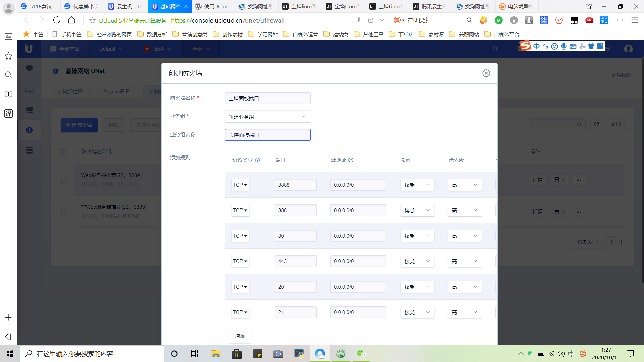Open browser downloads icon
This screenshot has width=644, height=362.
click(x=529, y=20)
